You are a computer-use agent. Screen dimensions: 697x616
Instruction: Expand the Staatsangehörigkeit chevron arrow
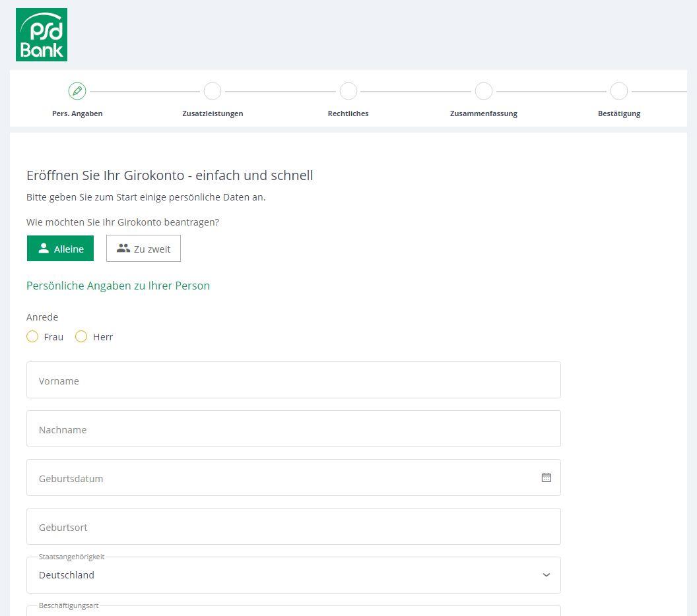pyautogui.click(x=547, y=574)
